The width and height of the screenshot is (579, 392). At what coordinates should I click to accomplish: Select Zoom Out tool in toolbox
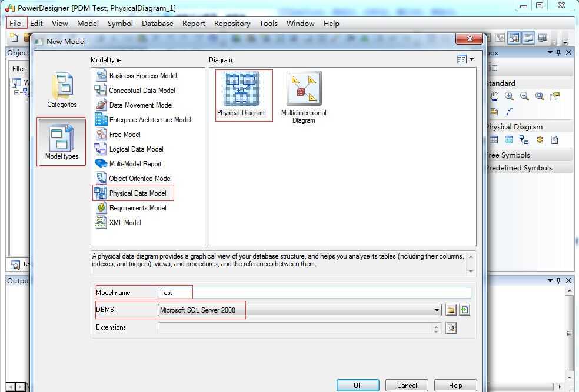click(x=524, y=96)
